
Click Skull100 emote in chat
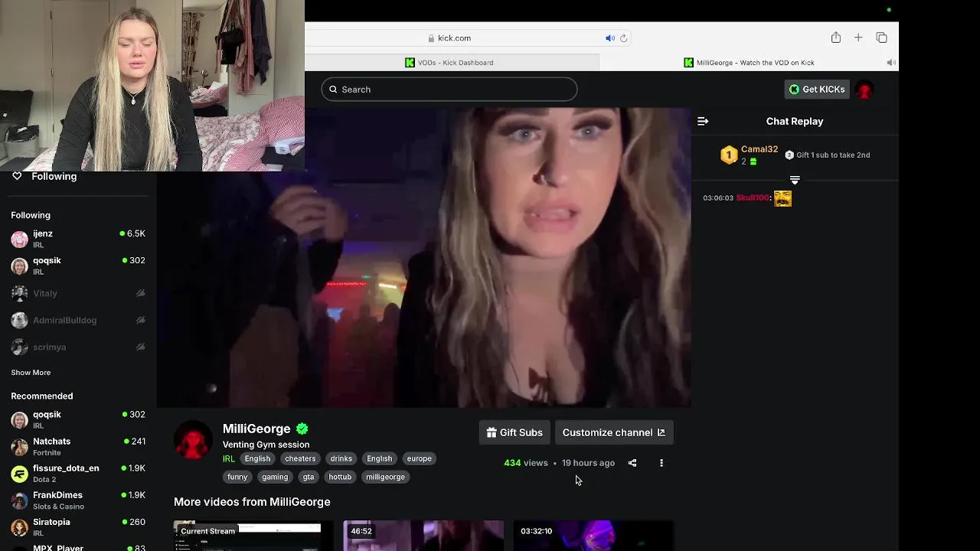tap(782, 198)
